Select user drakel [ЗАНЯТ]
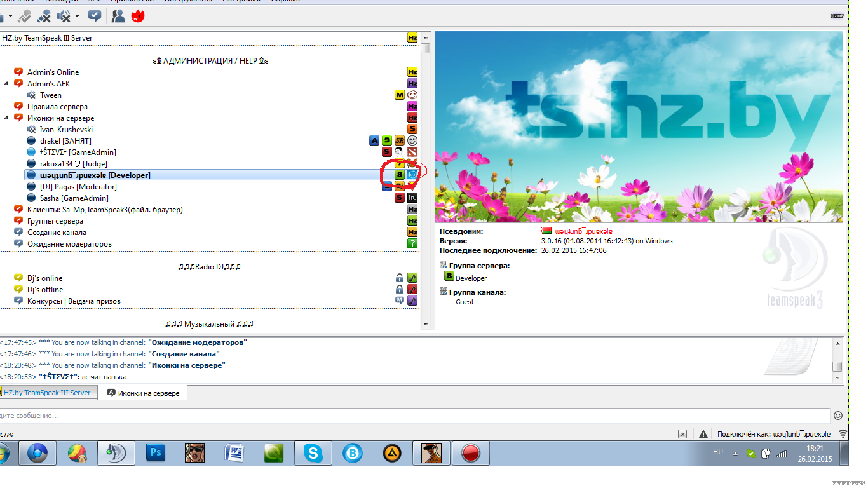868x488 pixels. pos(65,141)
